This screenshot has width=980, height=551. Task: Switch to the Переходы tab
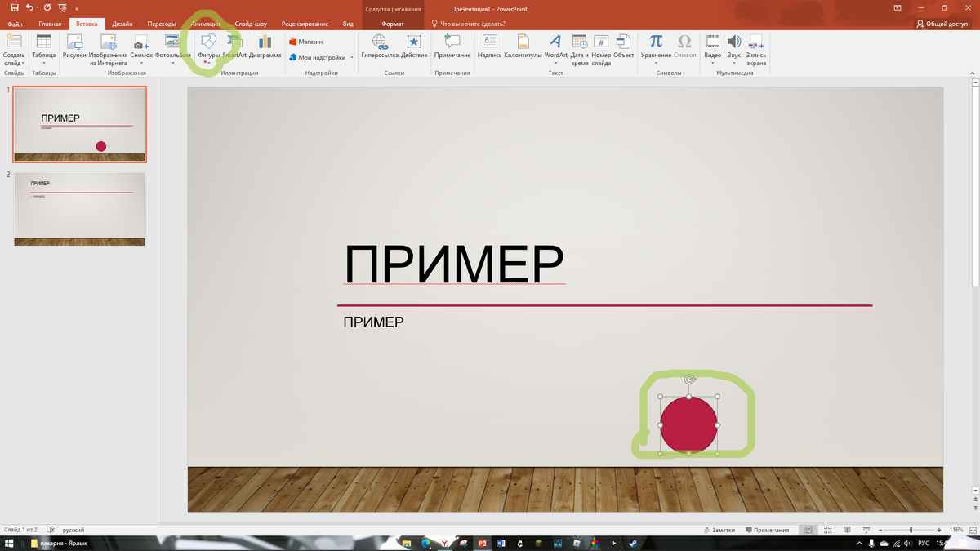point(162,24)
